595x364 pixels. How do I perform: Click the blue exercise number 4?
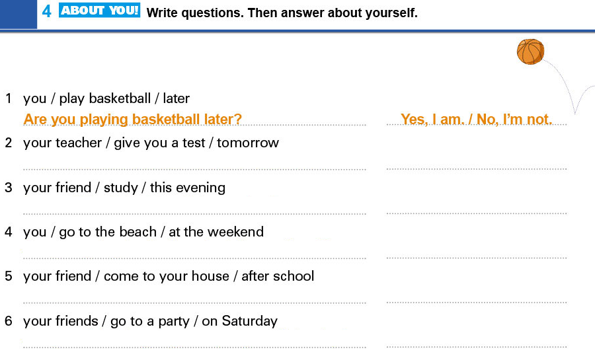click(x=46, y=11)
